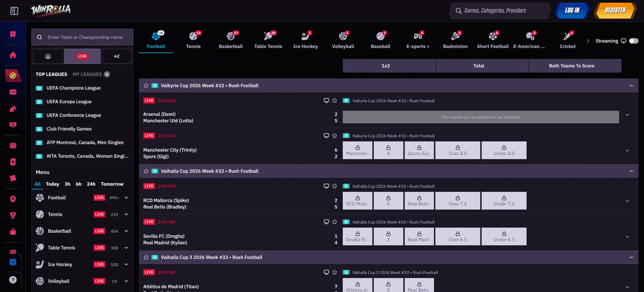Click the Ice Hockey icon in Menu list
644x292 pixels.
[40, 264]
